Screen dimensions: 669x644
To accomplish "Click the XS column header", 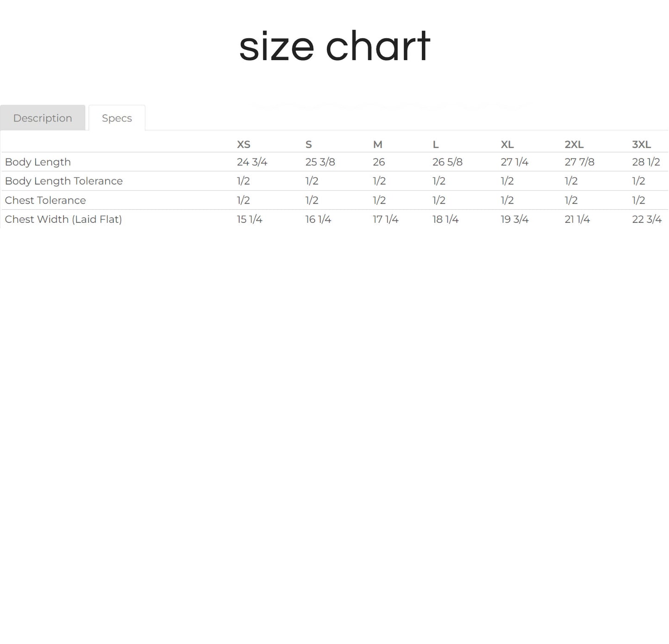I will click(244, 144).
